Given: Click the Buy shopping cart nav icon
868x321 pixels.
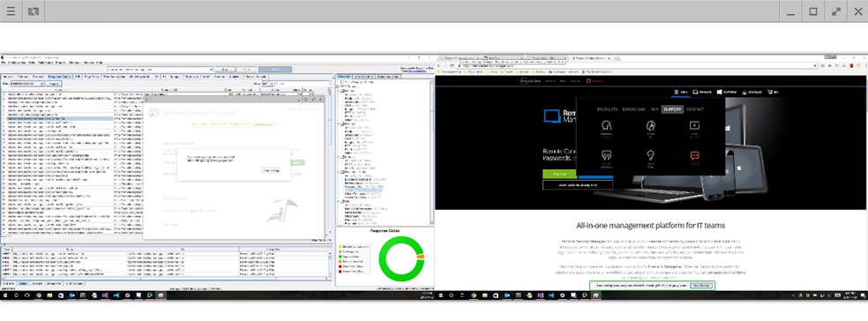Looking at the screenshot, I should [x=770, y=92].
